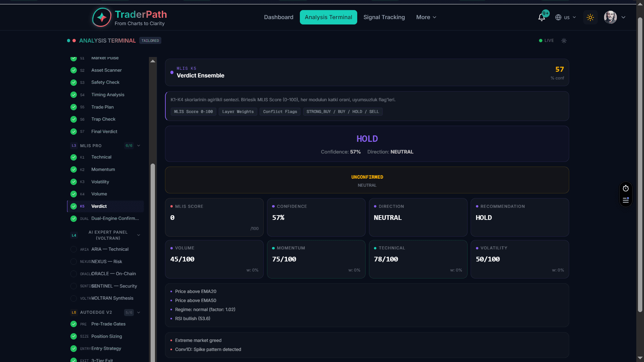This screenshot has height=362, width=644.
Task: Open the timer icon on floating widget
Action: point(626,188)
